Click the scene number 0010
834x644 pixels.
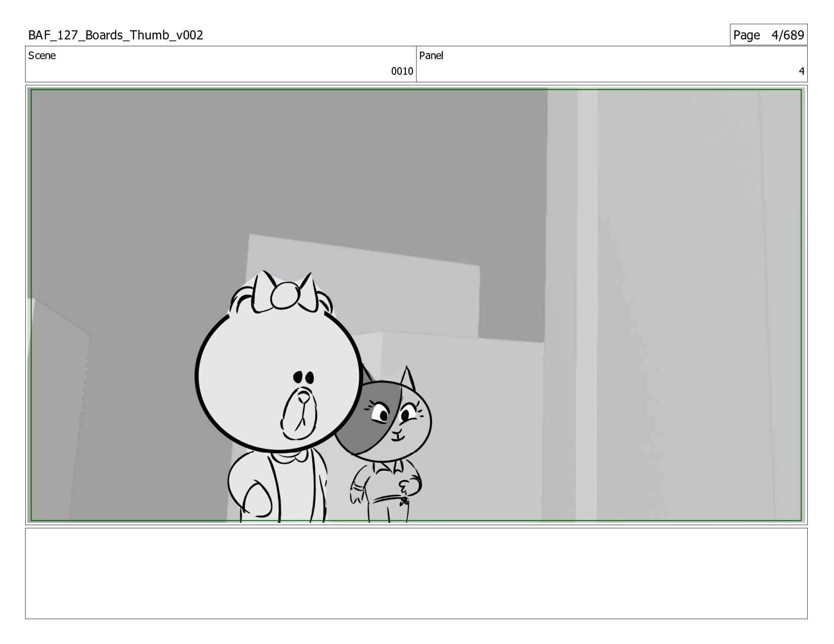click(x=402, y=71)
